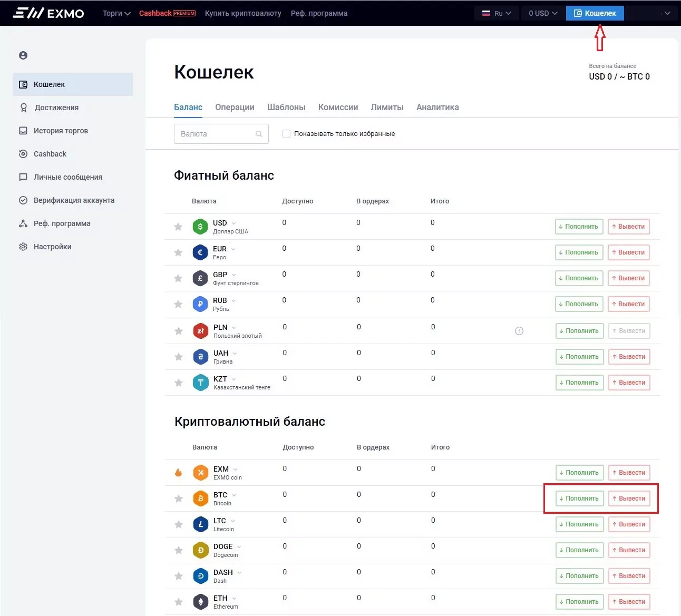
Task: Open Cashback in the sidebar
Action: point(73,154)
